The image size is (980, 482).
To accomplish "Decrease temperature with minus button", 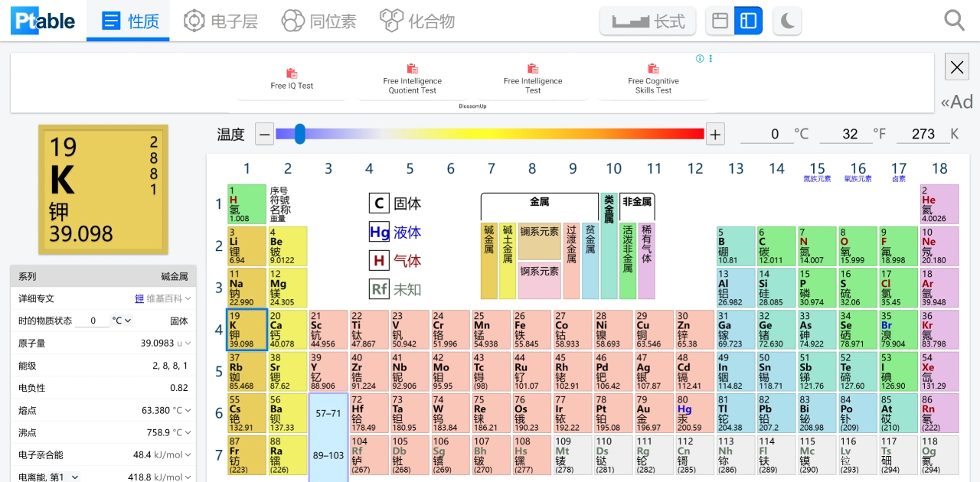I will (264, 135).
